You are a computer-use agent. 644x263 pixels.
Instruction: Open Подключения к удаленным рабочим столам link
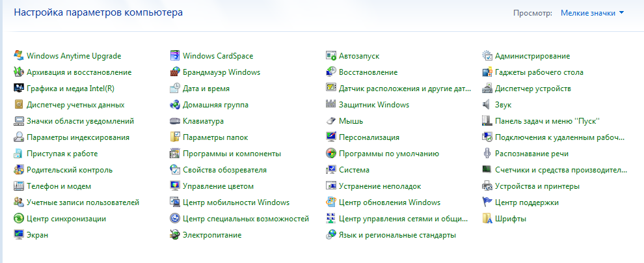click(x=560, y=137)
